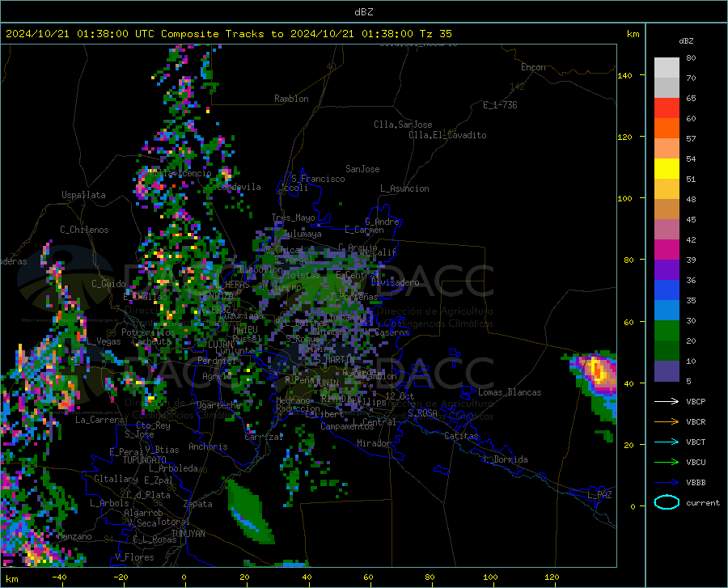Click the Tres_Mayo map label
This screenshot has height=588, width=728.
coord(293,218)
